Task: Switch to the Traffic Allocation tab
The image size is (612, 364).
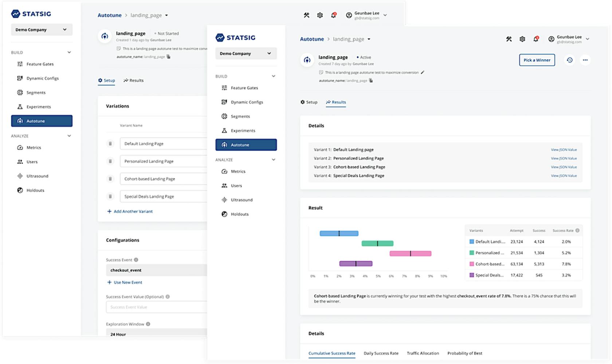Action: (x=423, y=353)
